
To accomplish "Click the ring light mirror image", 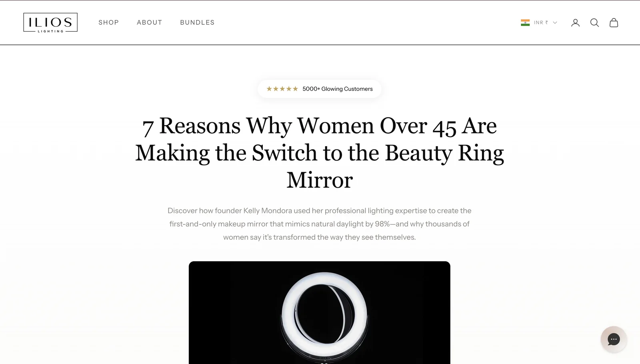I will point(320,312).
